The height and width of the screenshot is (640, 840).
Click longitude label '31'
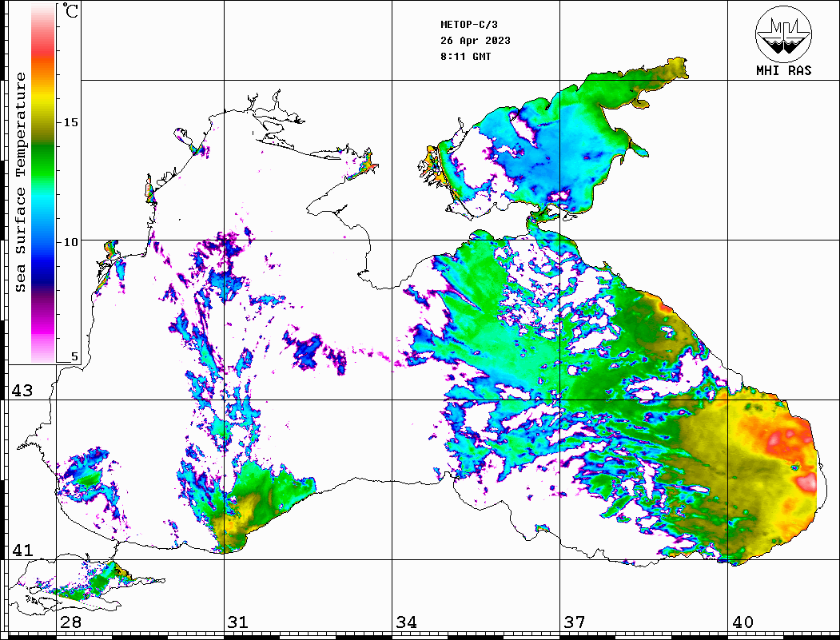click(x=238, y=622)
